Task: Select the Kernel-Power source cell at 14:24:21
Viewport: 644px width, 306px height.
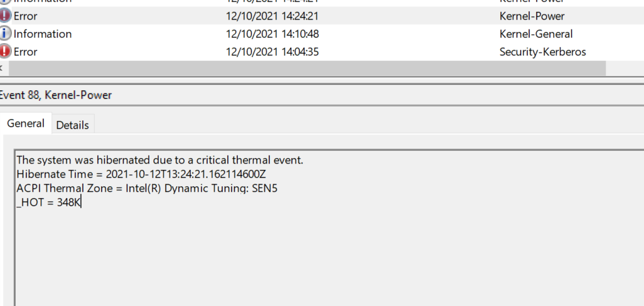Action: 532,16
